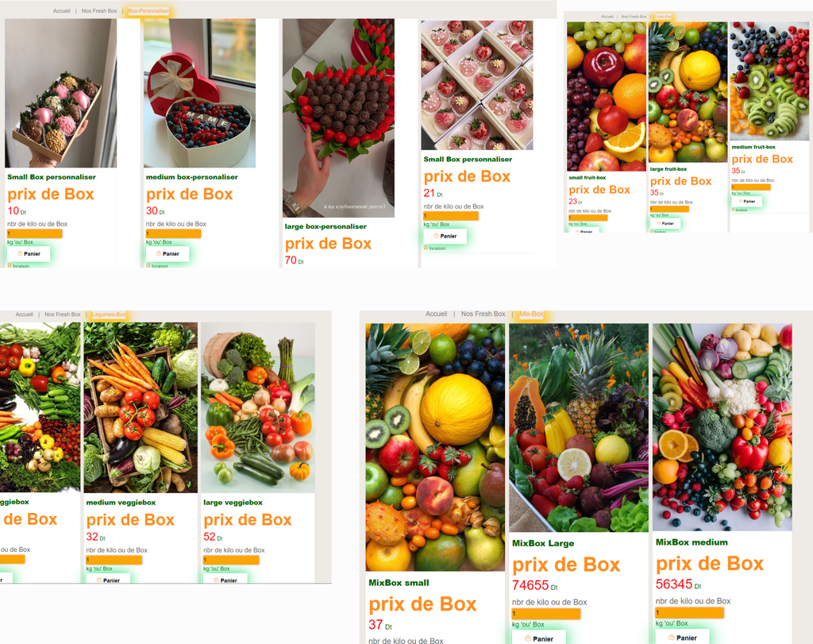Click quantity input under medium veggiebox
This screenshot has height=644, width=813.
click(114, 560)
